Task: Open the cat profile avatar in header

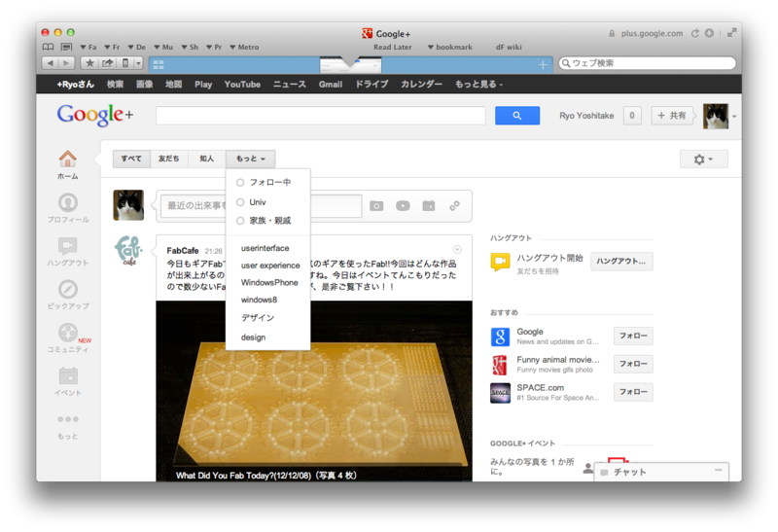Action: pyautogui.click(x=716, y=116)
